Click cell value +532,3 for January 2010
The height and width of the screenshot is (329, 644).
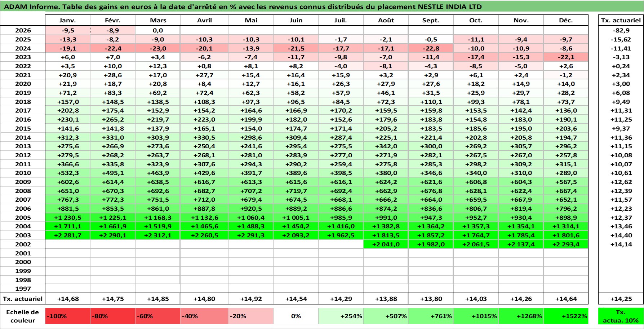click(68, 173)
